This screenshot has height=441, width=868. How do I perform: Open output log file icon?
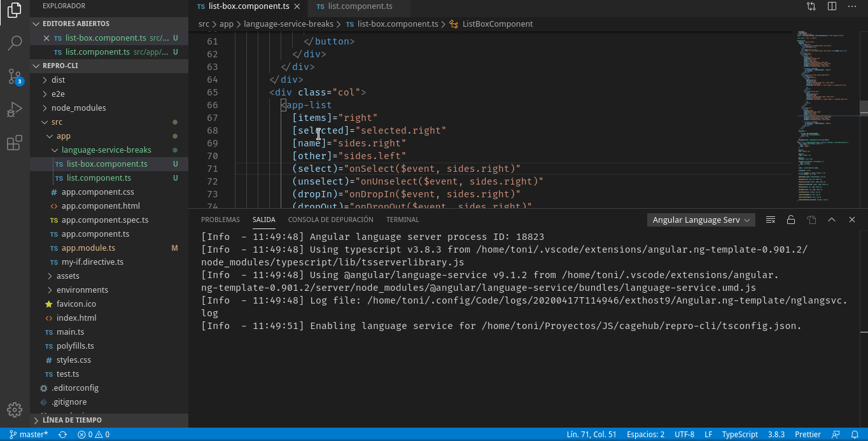click(x=811, y=220)
